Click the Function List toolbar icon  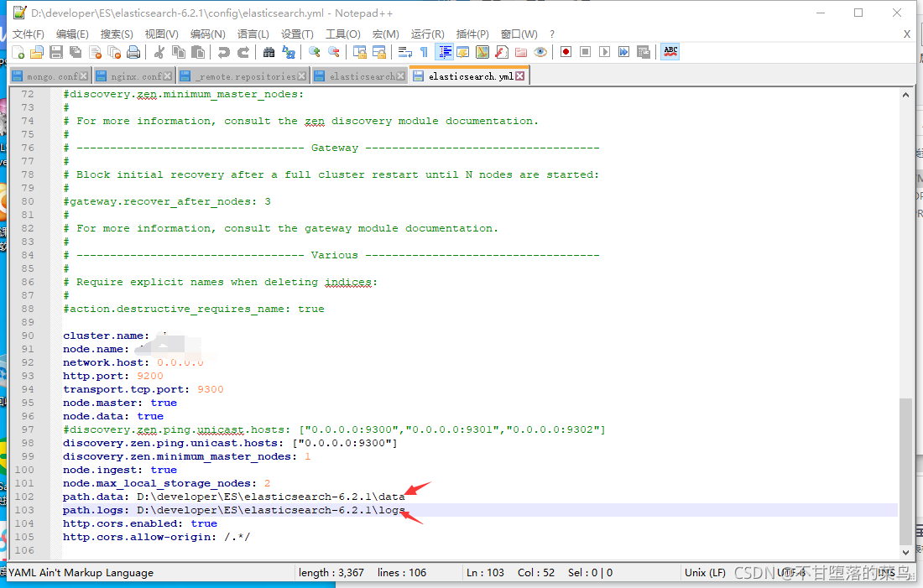[502, 52]
